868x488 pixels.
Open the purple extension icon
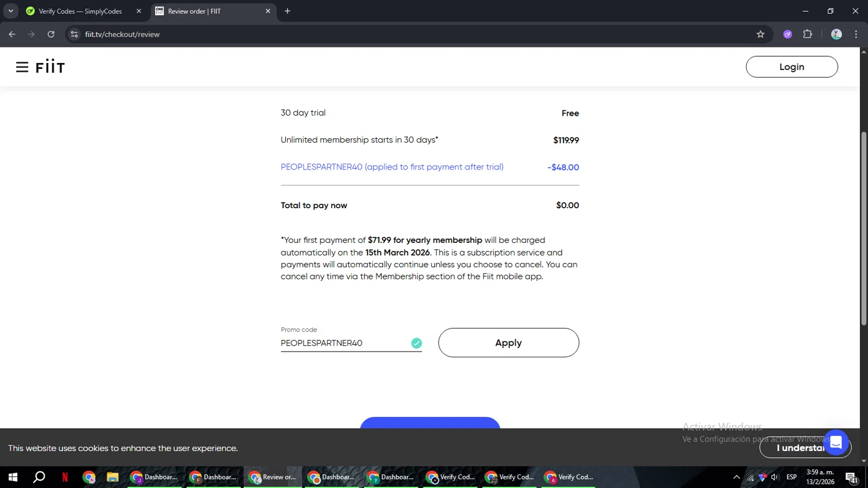[x=788, y=34]
